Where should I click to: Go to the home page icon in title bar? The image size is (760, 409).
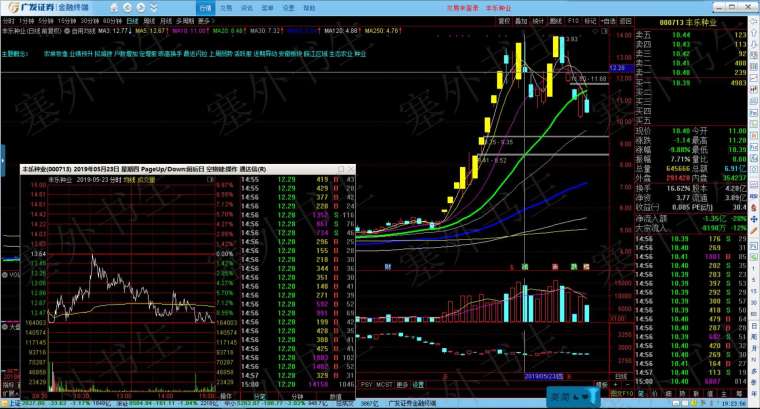coord(113,8)
